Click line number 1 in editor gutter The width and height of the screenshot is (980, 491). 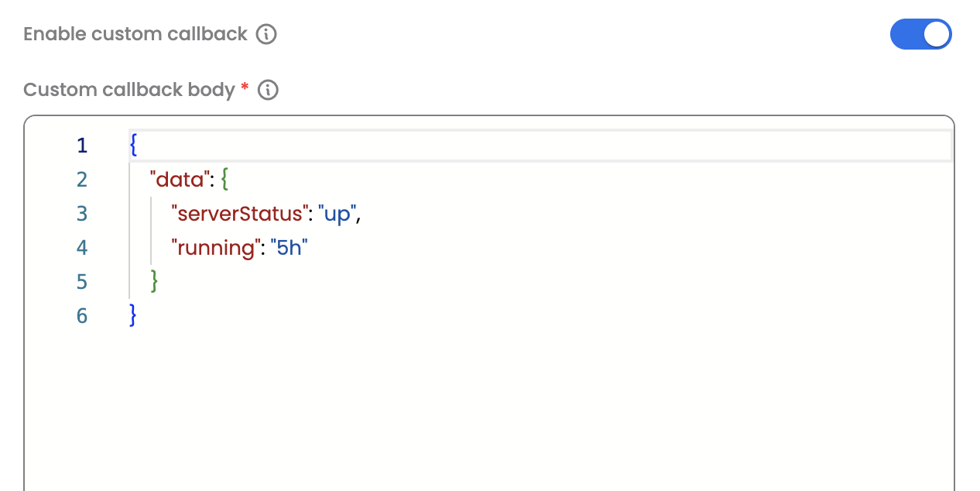coord(82,146)
